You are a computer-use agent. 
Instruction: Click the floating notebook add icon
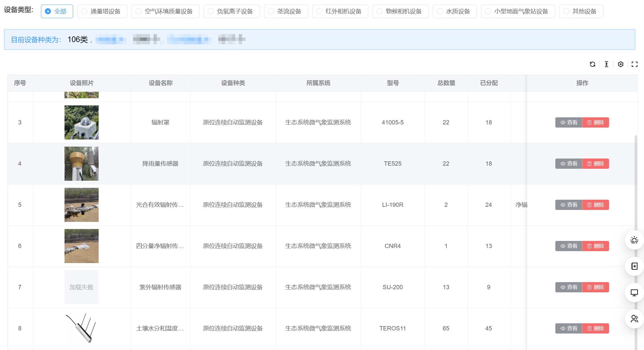tap(634, 266)
